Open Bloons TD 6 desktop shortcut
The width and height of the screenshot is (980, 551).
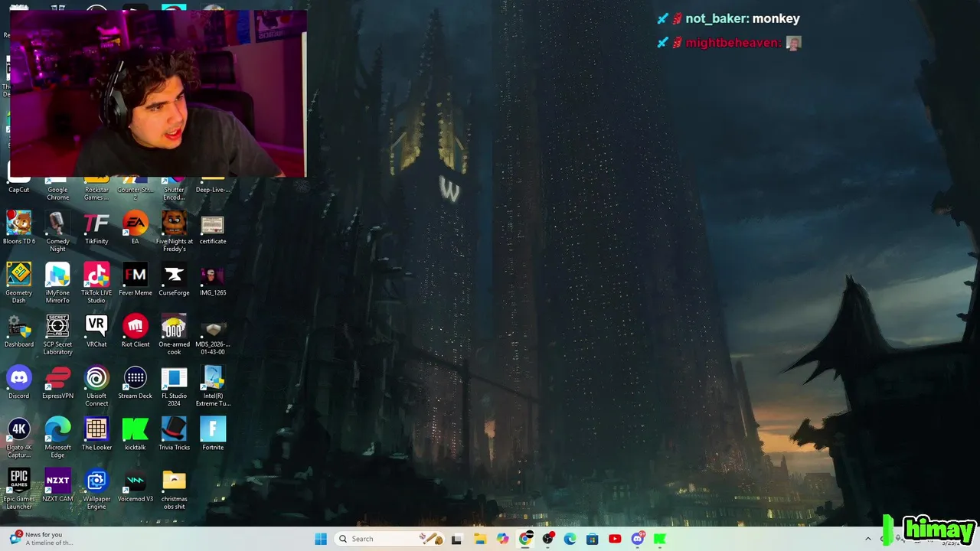point(19,228)
